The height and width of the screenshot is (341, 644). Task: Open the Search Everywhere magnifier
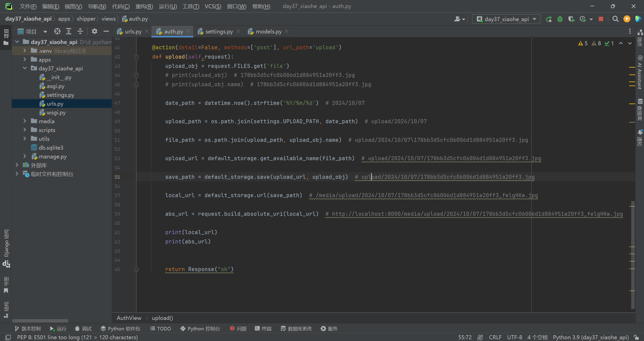pyautogui.click(x=615, y=19)
